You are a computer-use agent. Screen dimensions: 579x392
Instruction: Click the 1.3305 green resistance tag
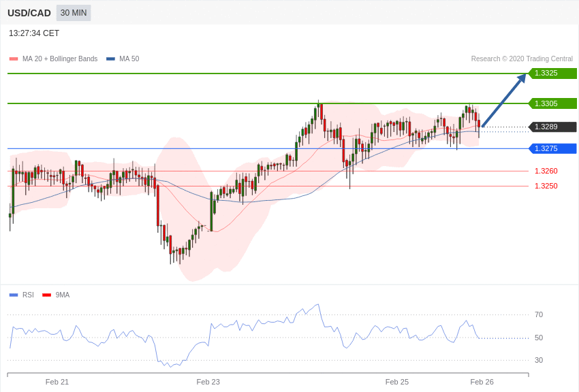(552, 103)
